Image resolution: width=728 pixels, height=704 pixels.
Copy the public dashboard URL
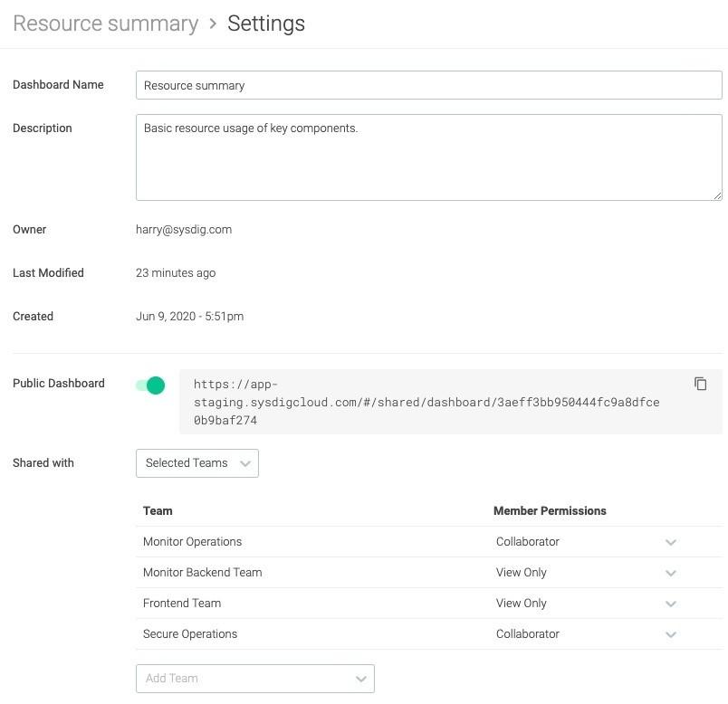700,384
